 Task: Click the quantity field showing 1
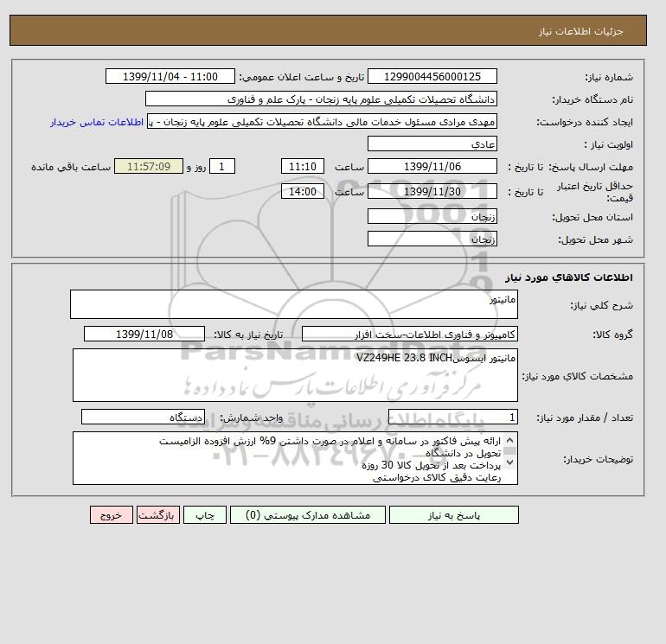tap(452, 418)
